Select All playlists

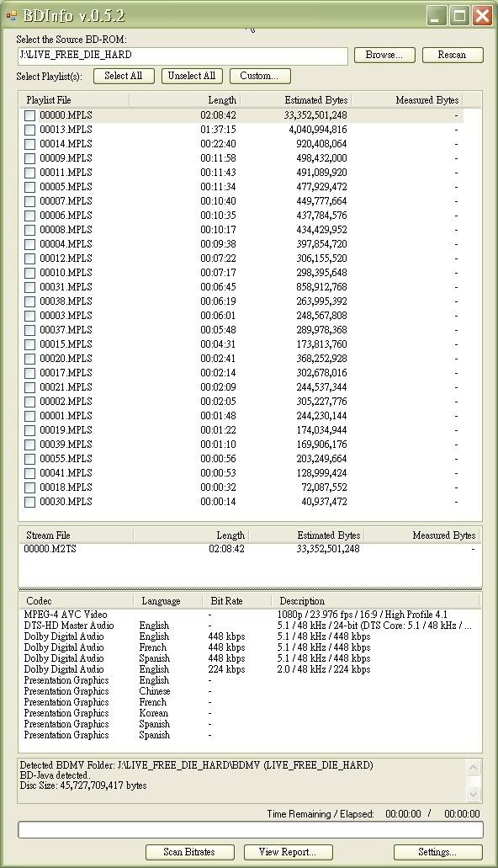(124, 76)
